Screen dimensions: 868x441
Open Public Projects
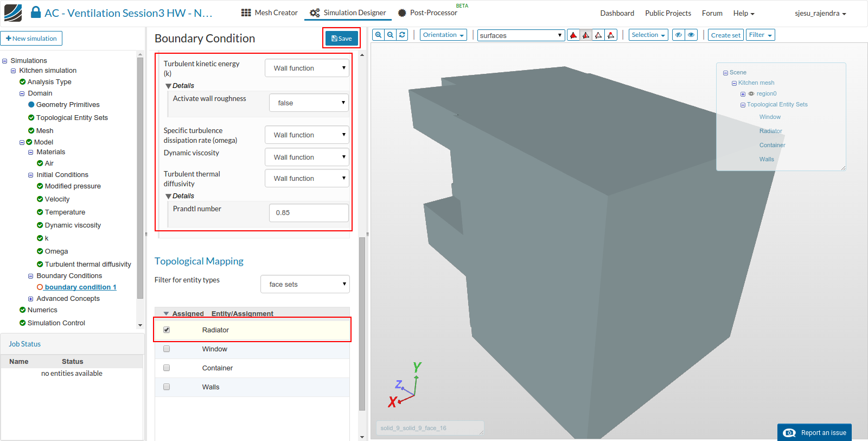tap(668, 13)
